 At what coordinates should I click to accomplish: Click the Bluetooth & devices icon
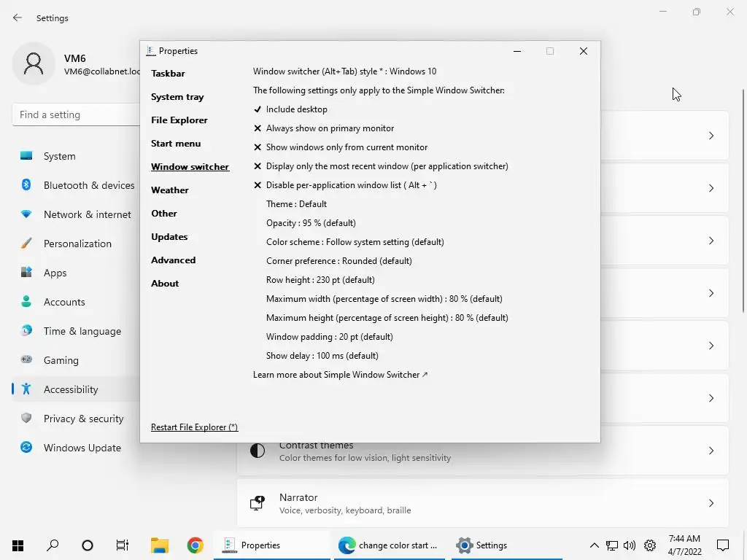tap(26, 184)
